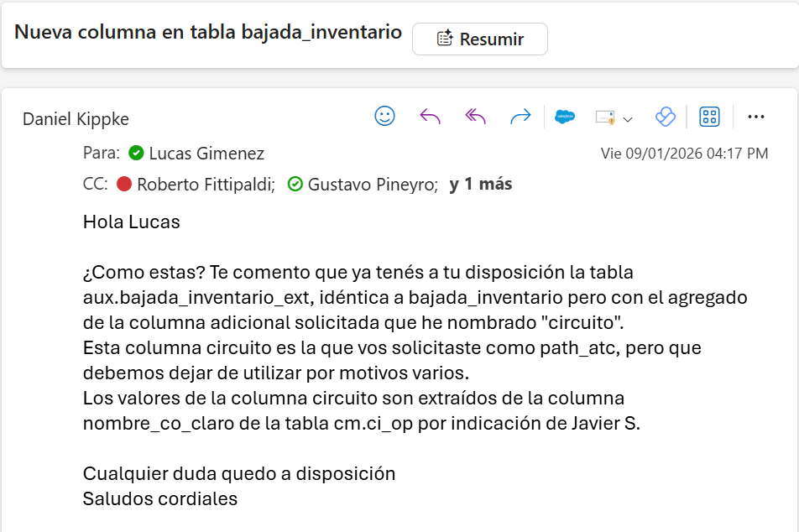Click sender name Daniel Kippke

point(76,119)
